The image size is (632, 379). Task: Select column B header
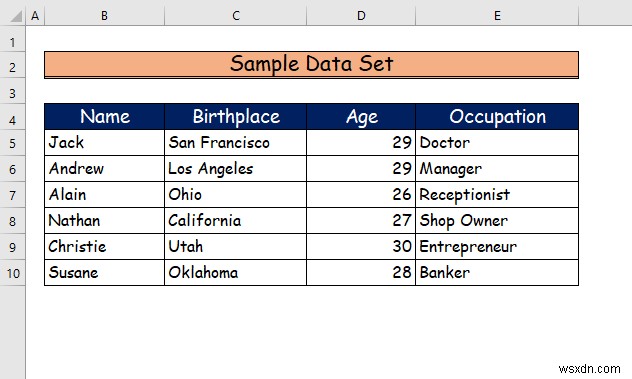[x=104, y=16]
